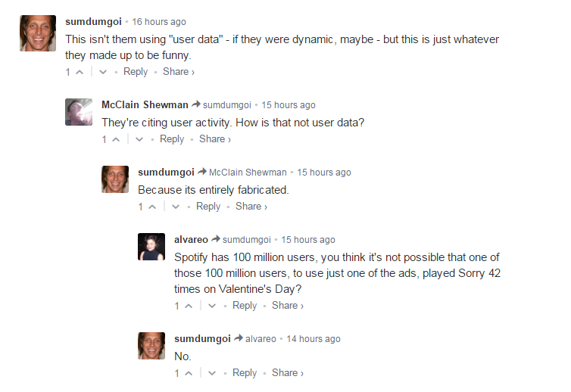Downvote sumdumgoi's top comment about user data
This screenshot has height=392, width=571.
click(103, 72)
